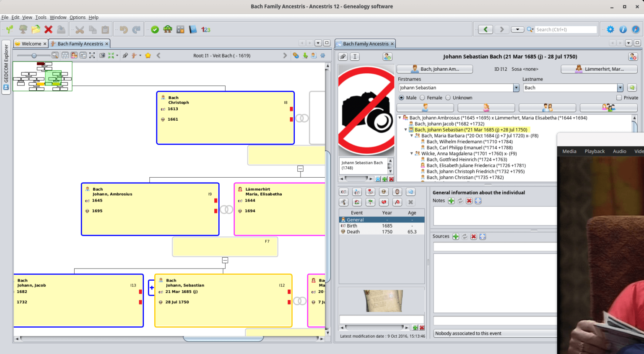
Task: Select the Female radio button
Action: pos(422,98)
